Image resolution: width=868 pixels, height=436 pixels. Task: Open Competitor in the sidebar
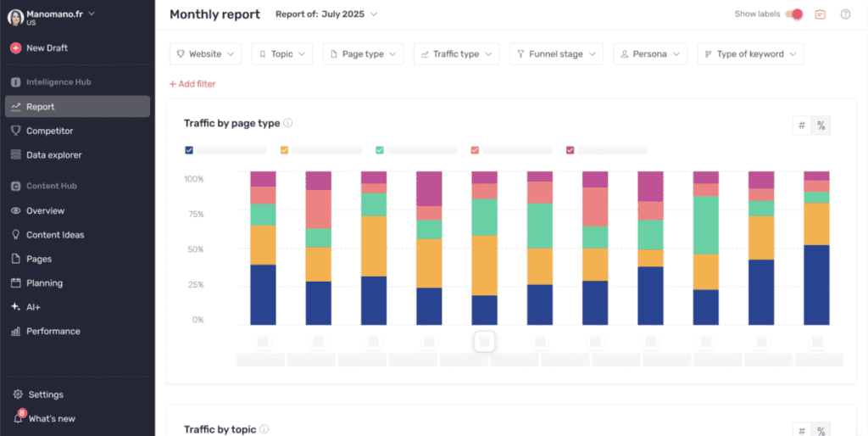49,131
